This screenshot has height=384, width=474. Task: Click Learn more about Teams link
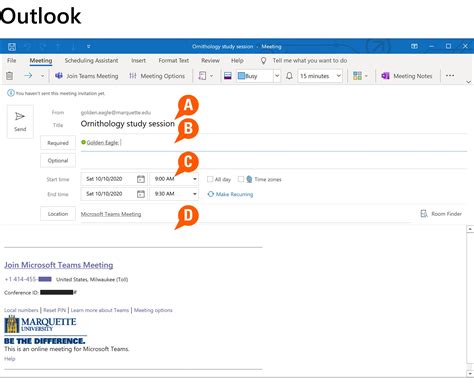tap(100, 310)
